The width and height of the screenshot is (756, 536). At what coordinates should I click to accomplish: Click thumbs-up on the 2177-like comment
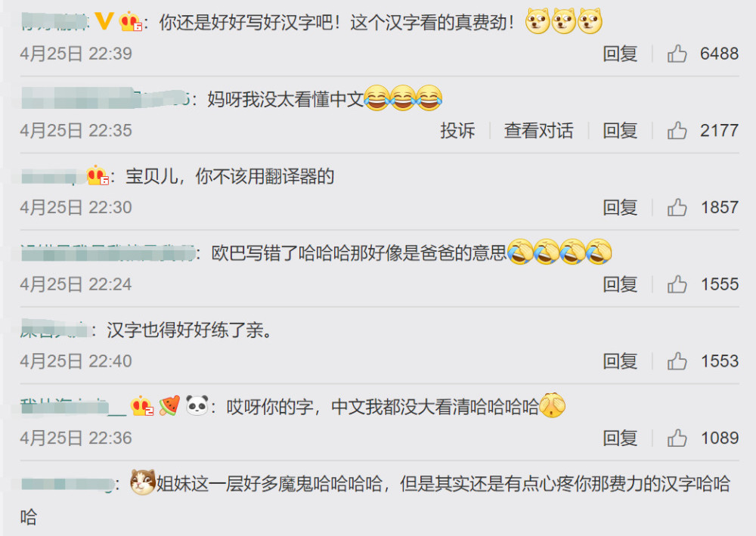[677, 130]
